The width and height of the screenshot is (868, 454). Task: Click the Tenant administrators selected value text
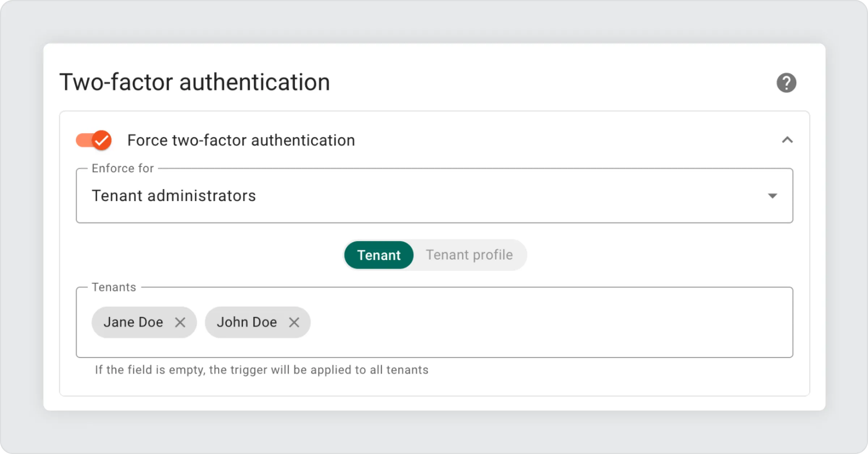click(174, 196)
